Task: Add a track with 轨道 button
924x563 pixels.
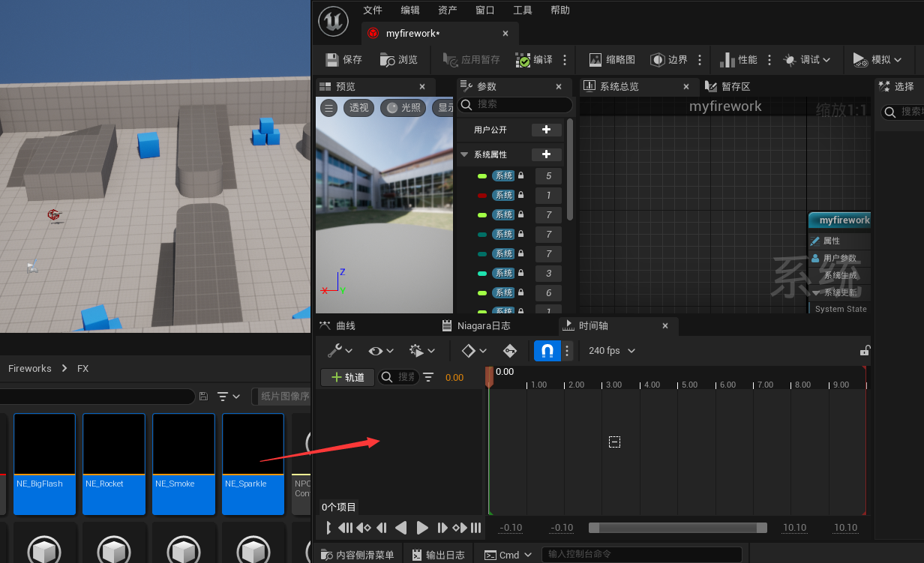Action: (x=348, y=377)
